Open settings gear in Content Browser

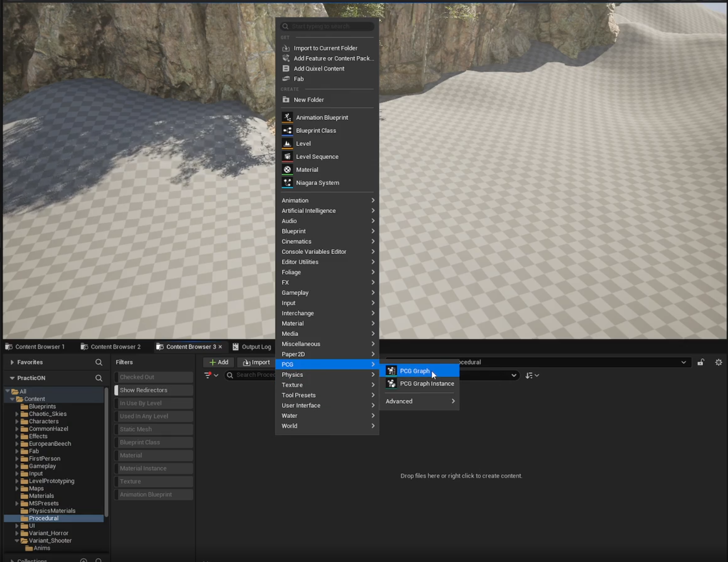[x=718, y=362]
